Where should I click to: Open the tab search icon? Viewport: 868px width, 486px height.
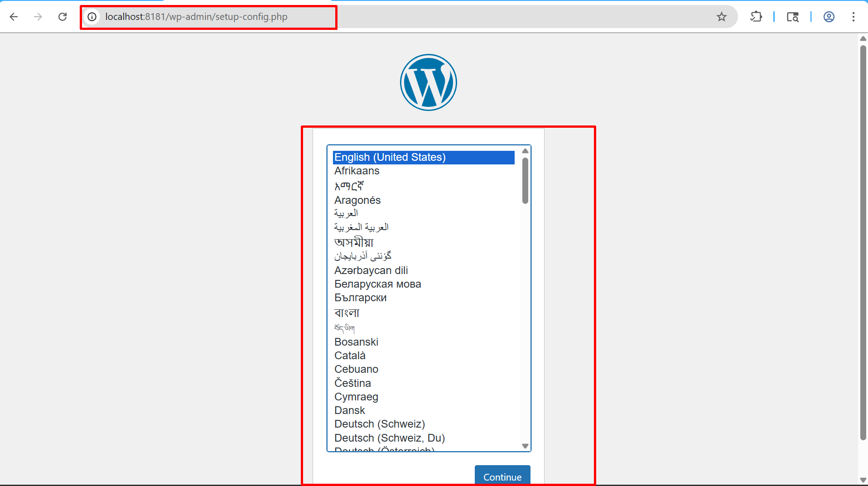point(792,17)
